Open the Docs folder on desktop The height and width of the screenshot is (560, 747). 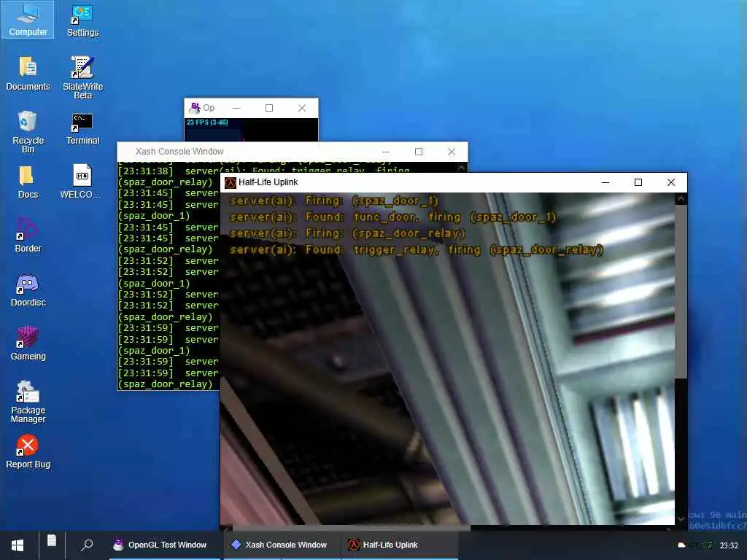pos(28,182)
